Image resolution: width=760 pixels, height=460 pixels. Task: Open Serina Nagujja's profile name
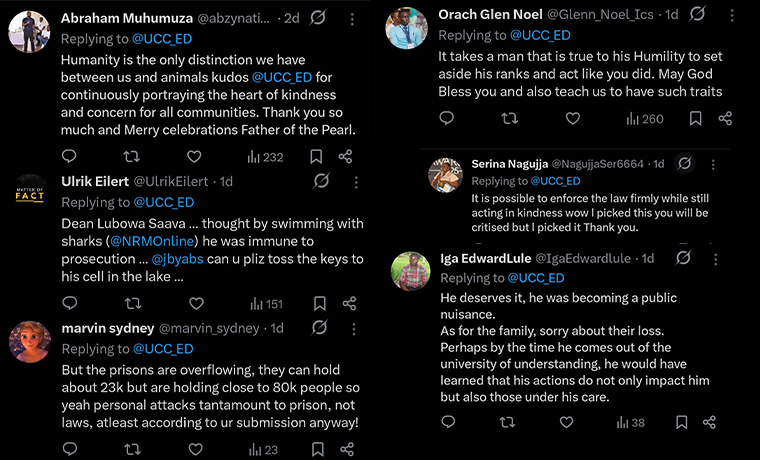(508, 163)
